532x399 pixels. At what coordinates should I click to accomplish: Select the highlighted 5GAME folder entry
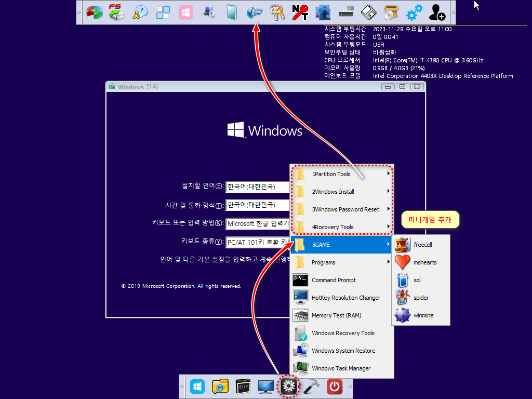tap(342, 245)
